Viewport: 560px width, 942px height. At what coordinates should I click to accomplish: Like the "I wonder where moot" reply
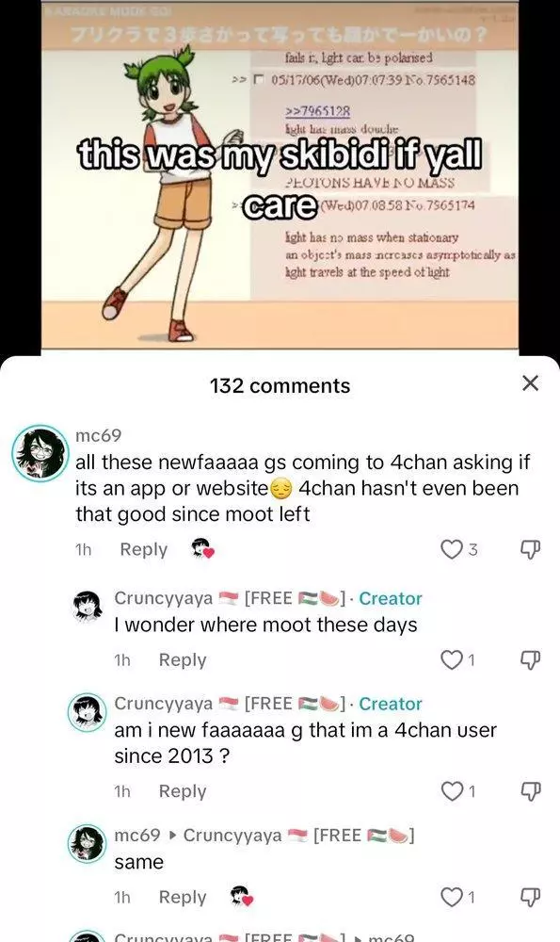tap(452, 659)
